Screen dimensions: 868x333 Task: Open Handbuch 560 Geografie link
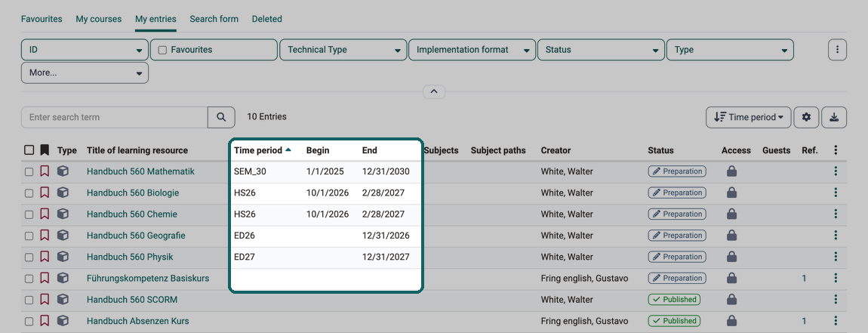pos(136,236)
